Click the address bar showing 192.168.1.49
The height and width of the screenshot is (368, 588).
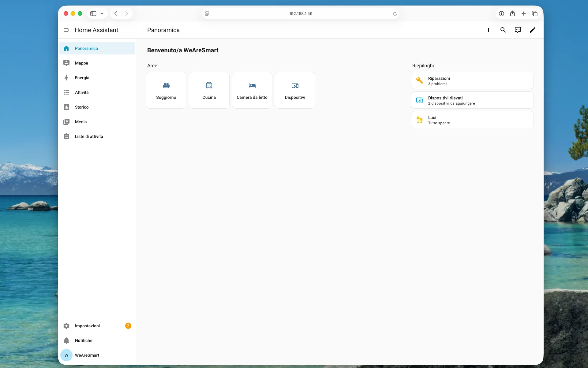click(x=301, y=13)
